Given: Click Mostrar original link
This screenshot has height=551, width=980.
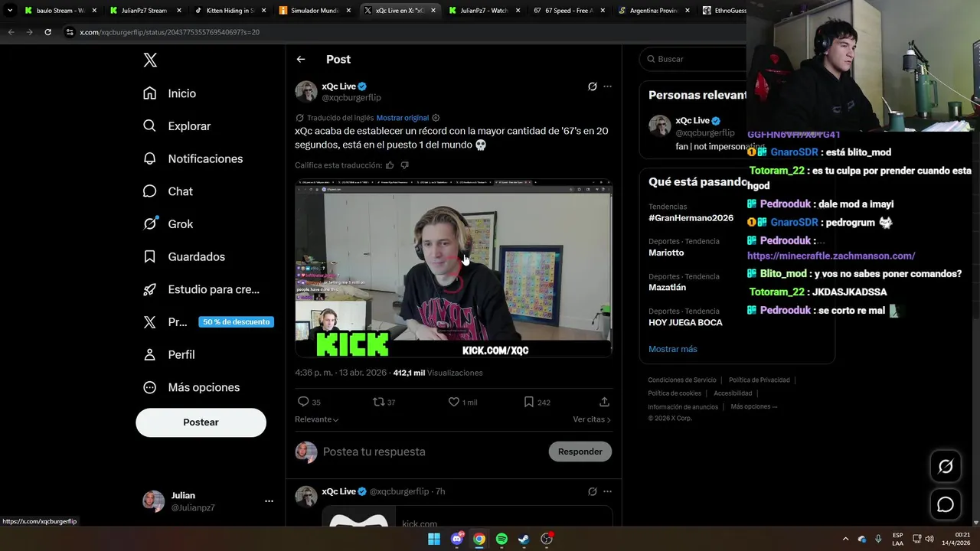Looking at the screenshot, I should 403,118.
